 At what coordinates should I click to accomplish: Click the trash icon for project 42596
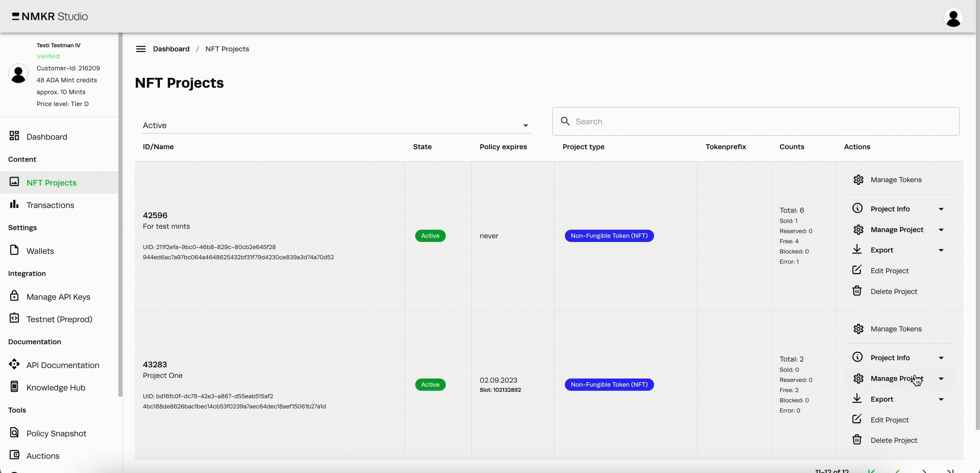(857, 291)
